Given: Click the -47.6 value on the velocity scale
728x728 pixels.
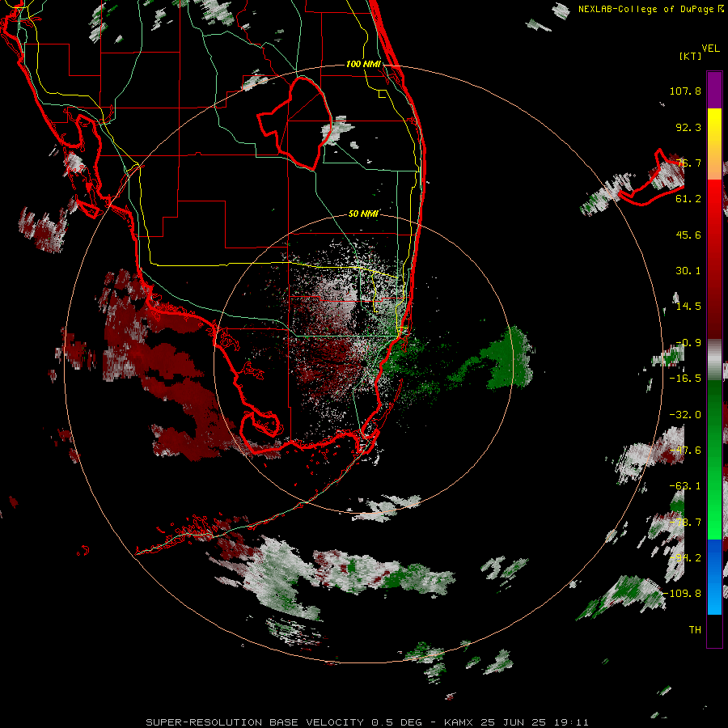Looking at the screenshot, I should 685,451.
